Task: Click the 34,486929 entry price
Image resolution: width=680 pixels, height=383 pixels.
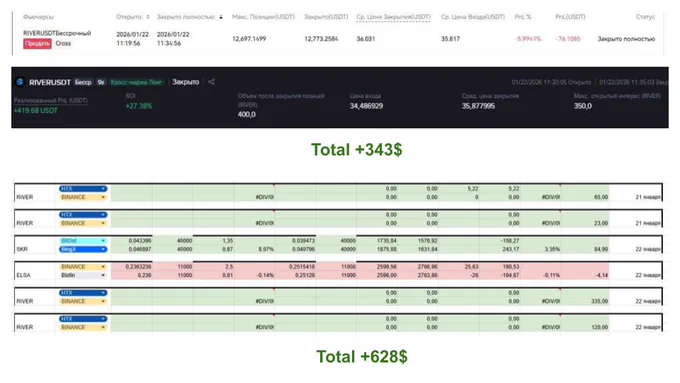Action: (x=366, y=106)
